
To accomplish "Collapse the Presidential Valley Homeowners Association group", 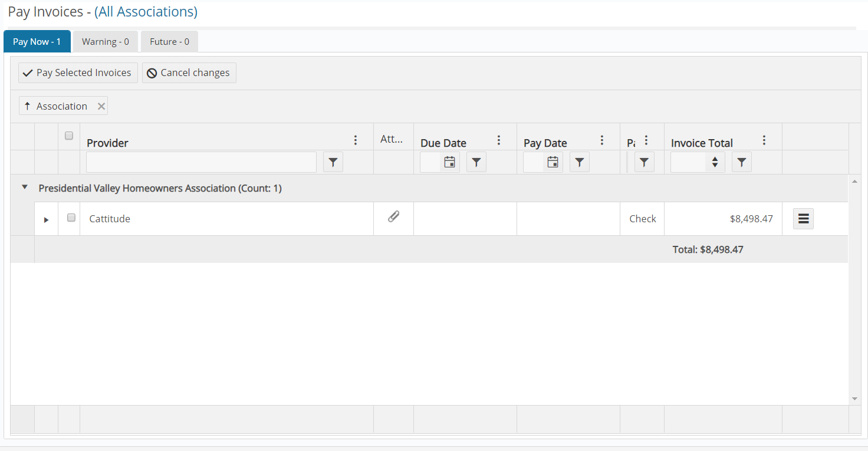I will click(x=24, y=186).
